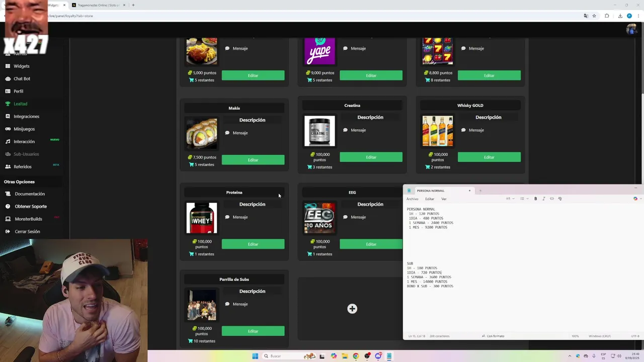
Task: Click the Mensaje icon on EEG card
Action: point(345,217)
